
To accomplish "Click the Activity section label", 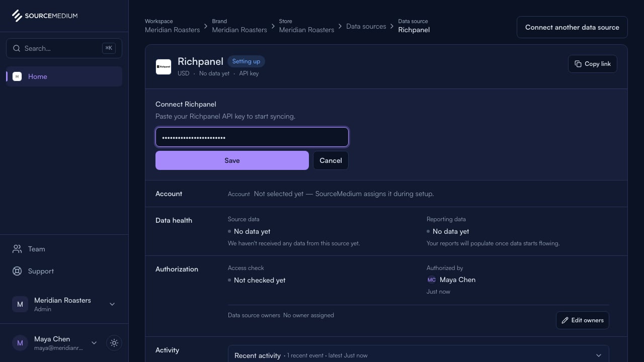I will pyautogui.click(x=167, y=350).
